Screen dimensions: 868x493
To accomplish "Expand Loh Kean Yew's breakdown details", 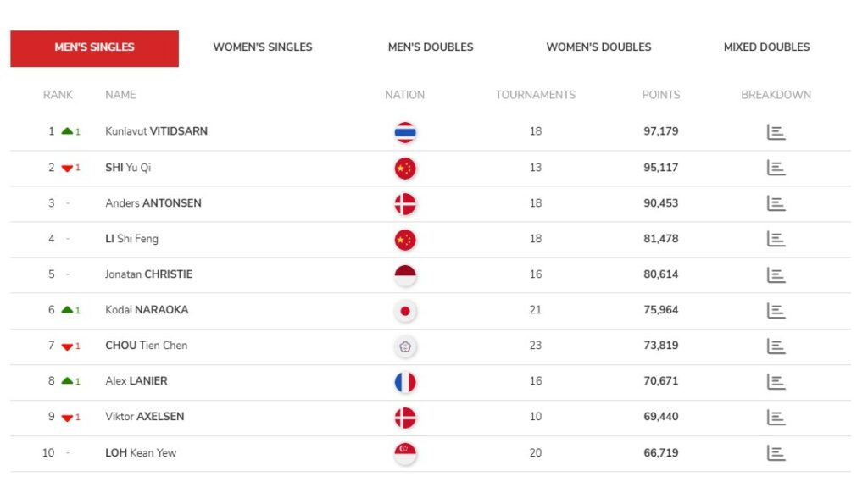I will (x=776, y=452).
